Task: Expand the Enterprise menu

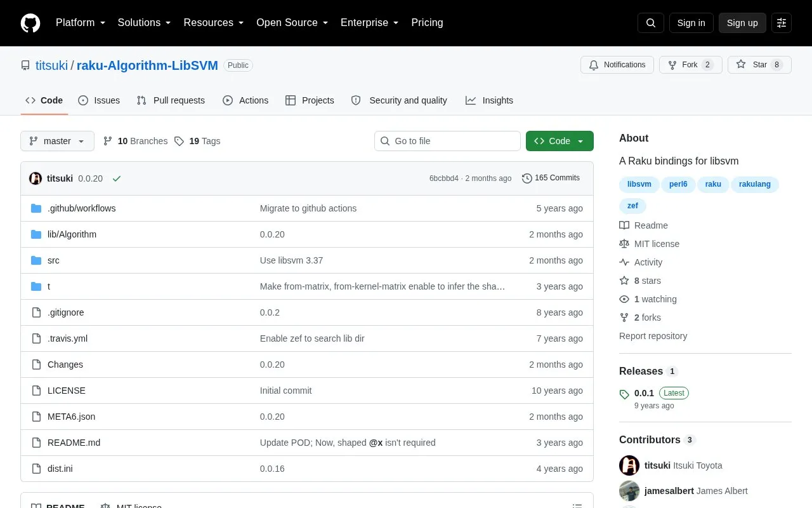Action: point(369,23)
